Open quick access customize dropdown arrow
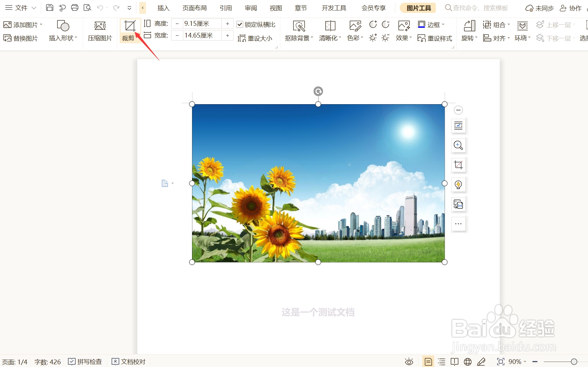 coord(129,8)
